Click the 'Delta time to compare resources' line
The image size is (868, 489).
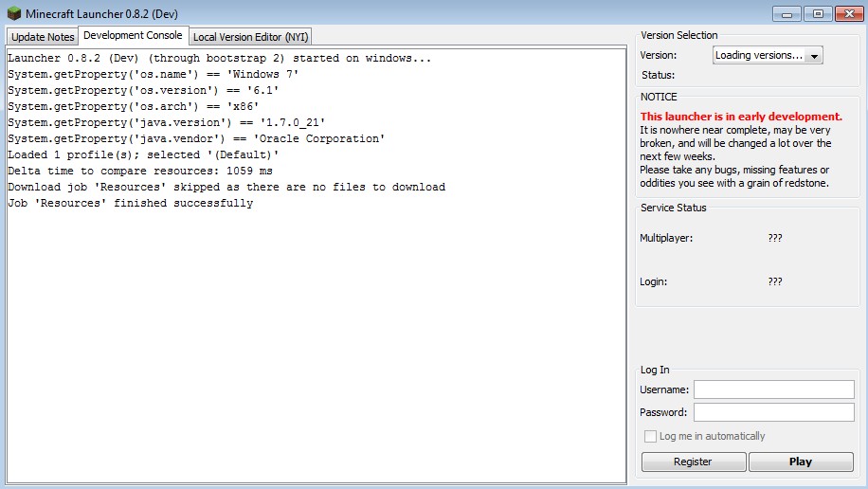[x=139, y=171]
